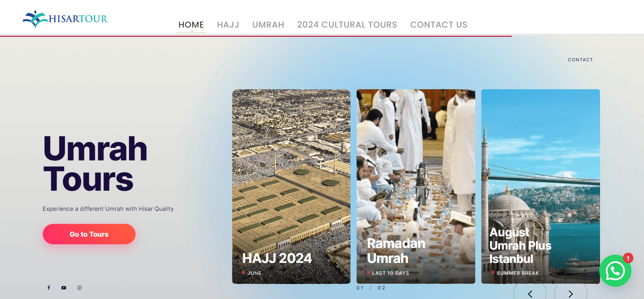Click the HisarTour logo

65,19
